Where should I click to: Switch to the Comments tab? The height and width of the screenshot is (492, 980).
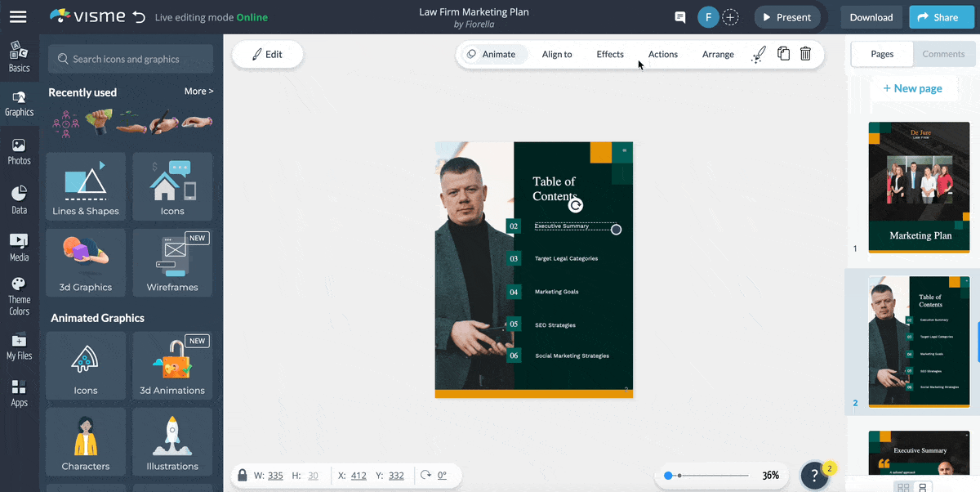coord(943,54)
